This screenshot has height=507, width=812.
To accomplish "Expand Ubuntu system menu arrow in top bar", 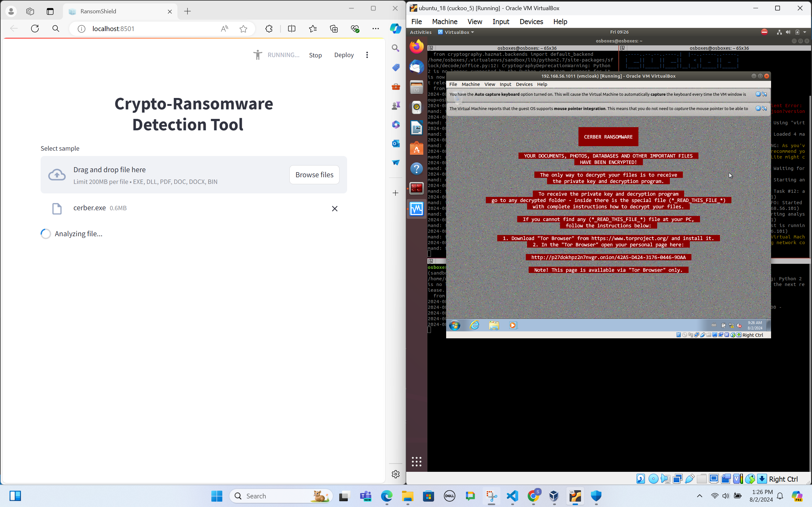I will point(805,32).
